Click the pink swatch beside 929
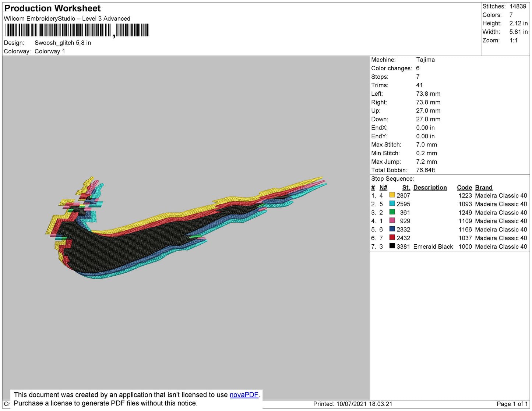Image resolution: width=532 pixels, height=411 pixels. coord(392,221)
